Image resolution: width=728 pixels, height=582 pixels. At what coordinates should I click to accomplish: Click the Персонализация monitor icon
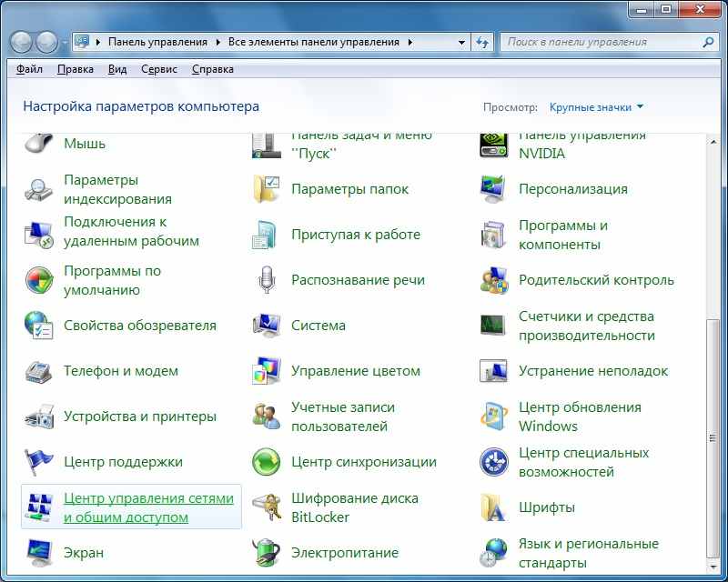[x=493, y=189]
